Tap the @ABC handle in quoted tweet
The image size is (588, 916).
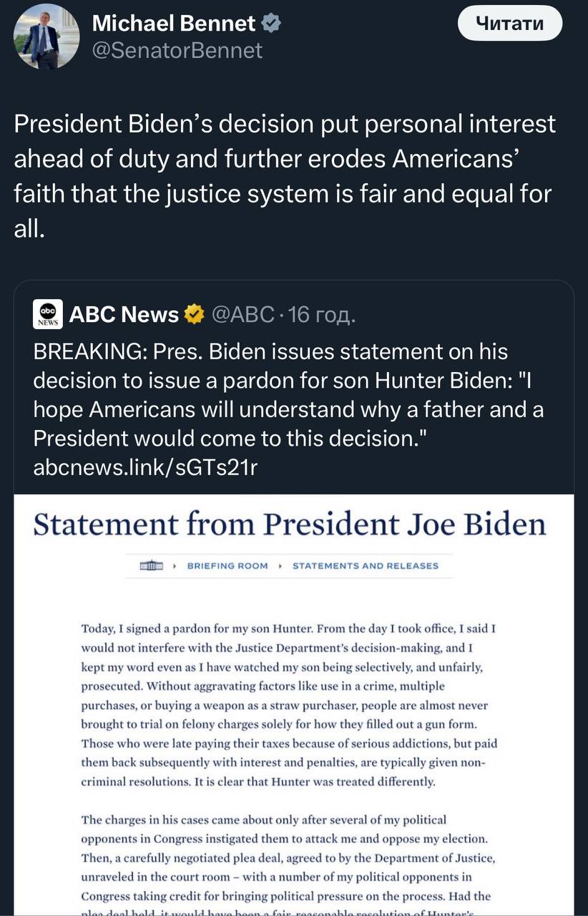(x=242, y=314)
